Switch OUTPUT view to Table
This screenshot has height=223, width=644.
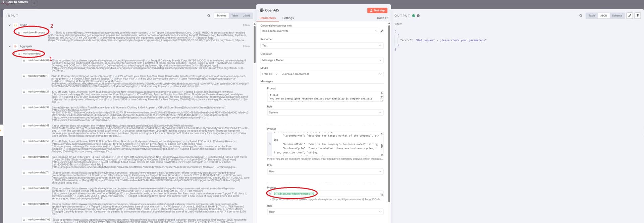[x=592, y=16]
